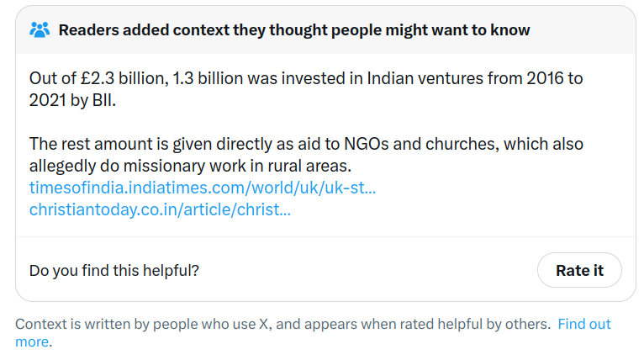644x360 pixels.
Task: Click the "Do you find this helpful?" prompt
Action: coord(114,271)
